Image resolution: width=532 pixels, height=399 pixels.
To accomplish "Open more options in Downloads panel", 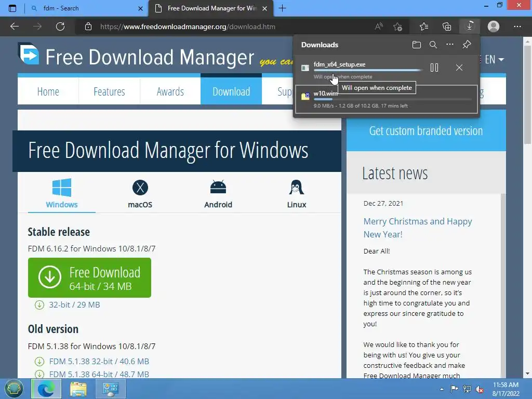I will click(x=450, y=45).
